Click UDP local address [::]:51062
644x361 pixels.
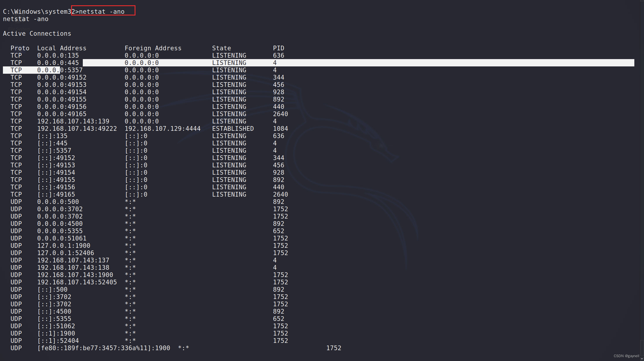[56, 326]
